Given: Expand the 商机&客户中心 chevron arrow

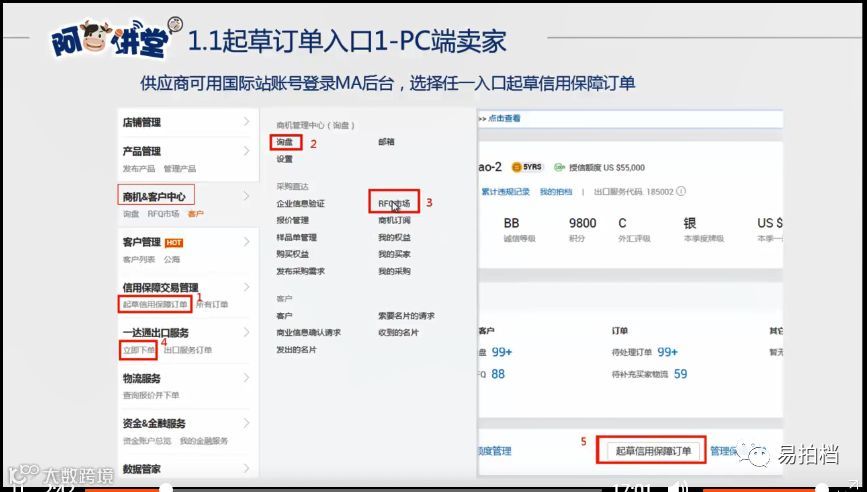Looking at the screenshot, I should (x=247, y=196).
